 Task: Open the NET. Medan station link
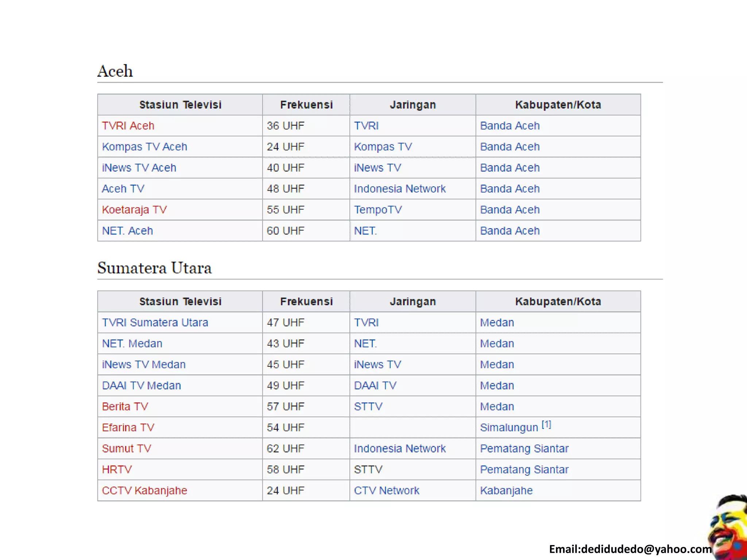(x=132, y=344)
